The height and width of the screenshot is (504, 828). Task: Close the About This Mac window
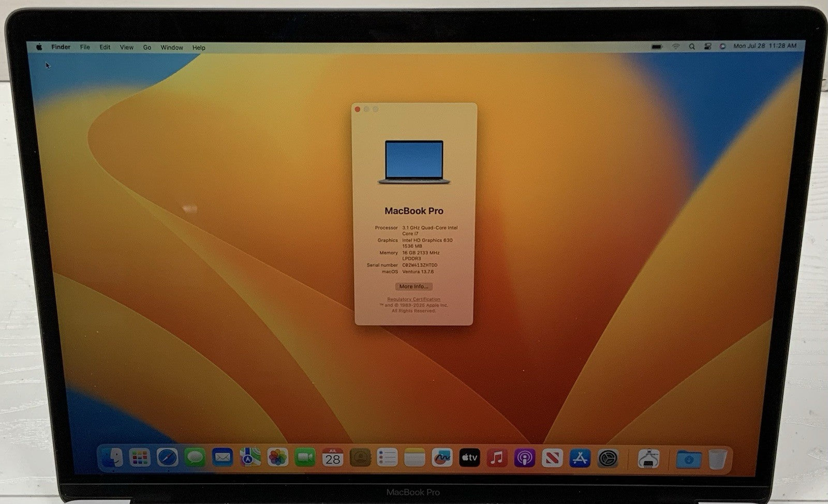pyautogui.click(x=358, y=109)
